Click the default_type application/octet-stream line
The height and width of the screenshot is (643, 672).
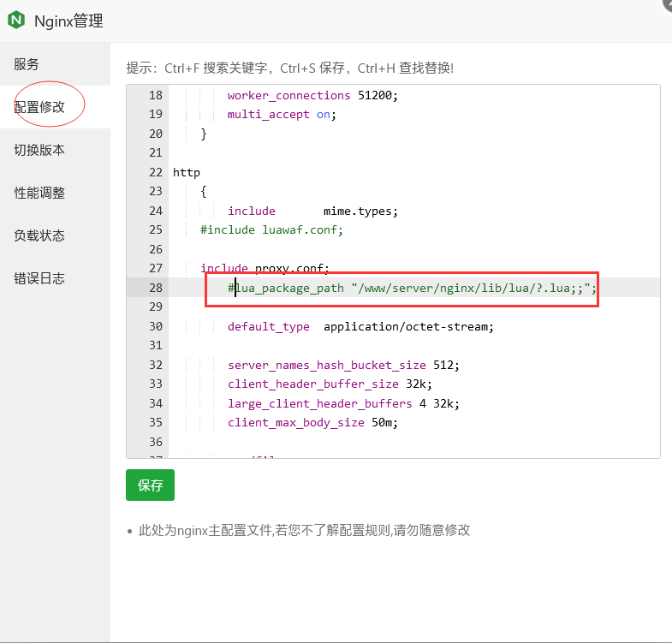click(360, 327)
